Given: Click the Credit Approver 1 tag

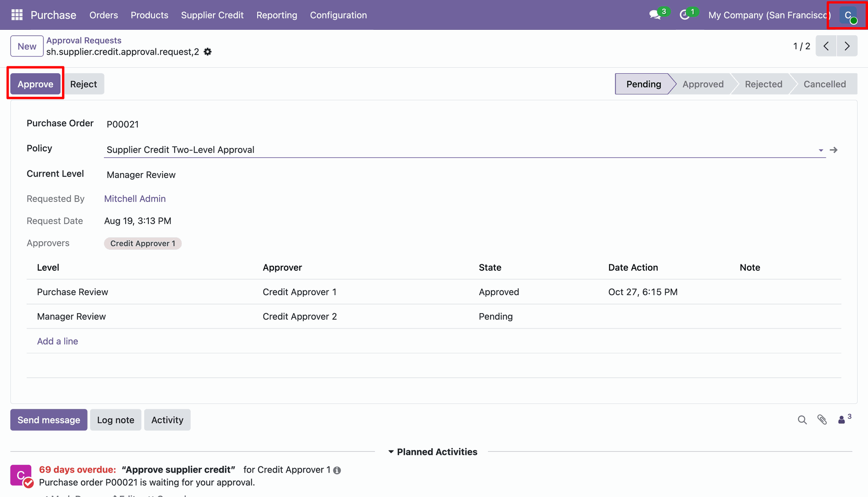Looking at the screenshot, I should [143, 244].
